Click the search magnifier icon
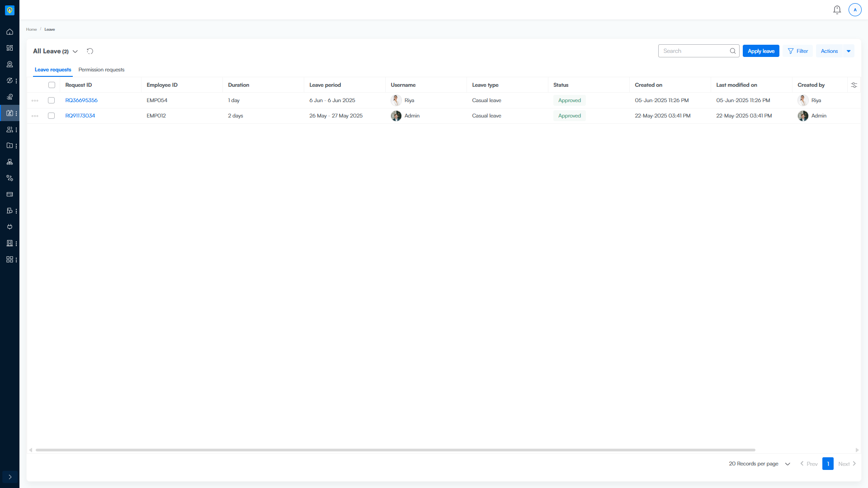 [x=732, y=51]
